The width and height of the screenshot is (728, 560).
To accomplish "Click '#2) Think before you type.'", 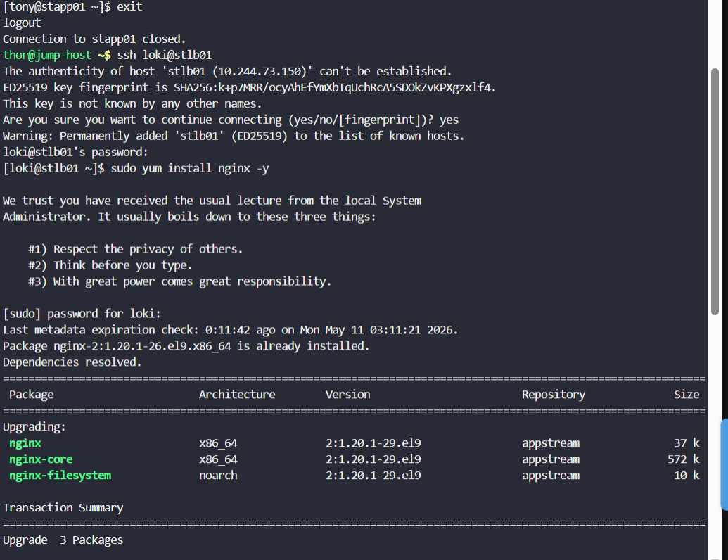I will (x=110, y=266).
